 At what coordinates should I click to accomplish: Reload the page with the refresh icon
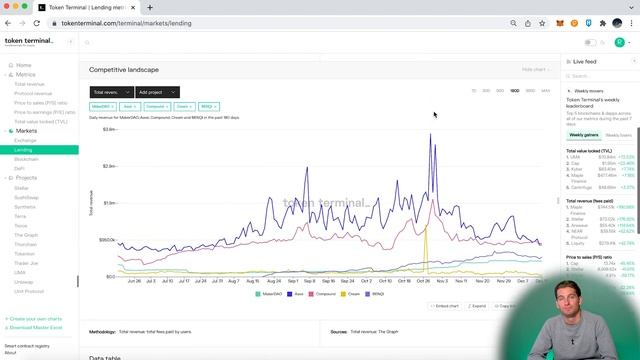37,23
